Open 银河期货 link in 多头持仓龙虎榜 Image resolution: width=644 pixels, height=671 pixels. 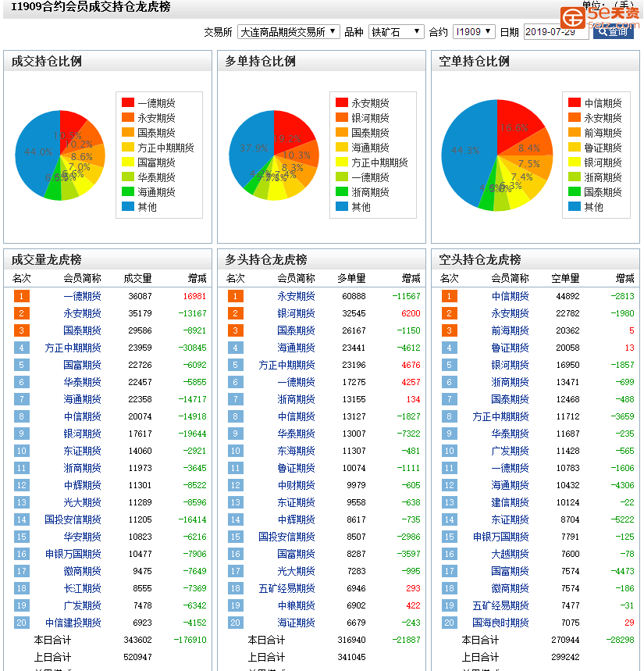pyautogui.click(x=296, y=313)
